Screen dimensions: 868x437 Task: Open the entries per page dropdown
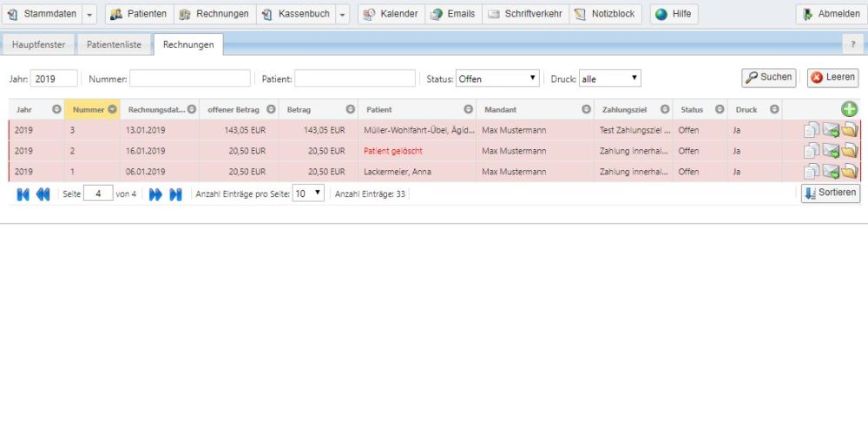308,193
